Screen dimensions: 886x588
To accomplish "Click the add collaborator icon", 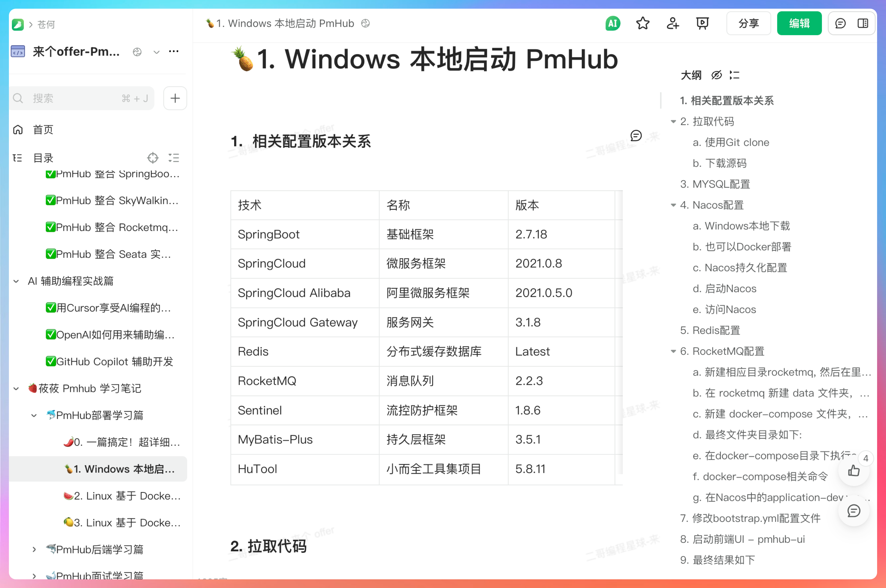I will pyautogui.click(x=673, y=24).
